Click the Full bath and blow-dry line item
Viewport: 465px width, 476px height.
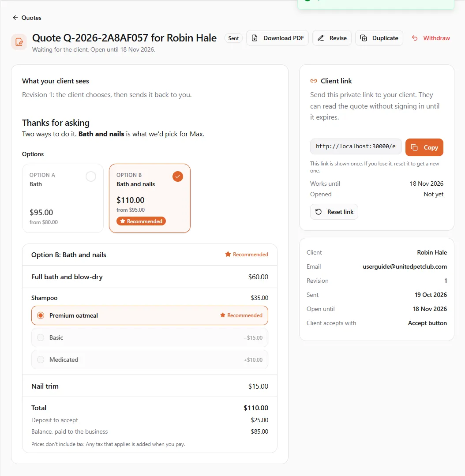pyautogui.click(x=150, y=277)
